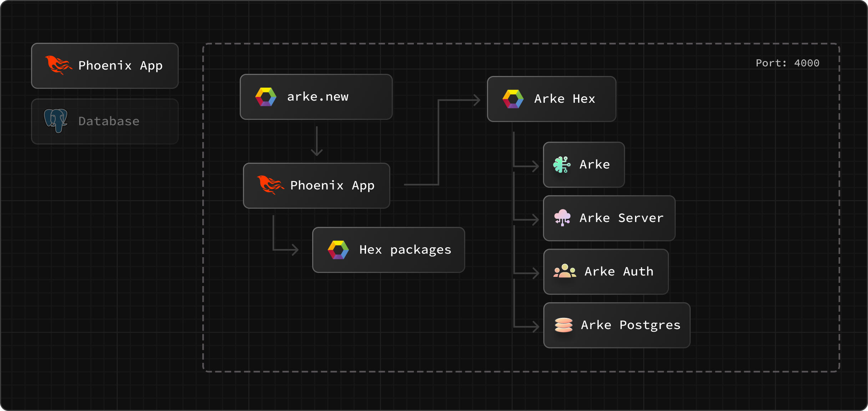Image resolution: width=868 pixels, height=411 pixels.
Task: Click the stacked discs icon on the Arke Postgres node
Action: coord(564,325)
